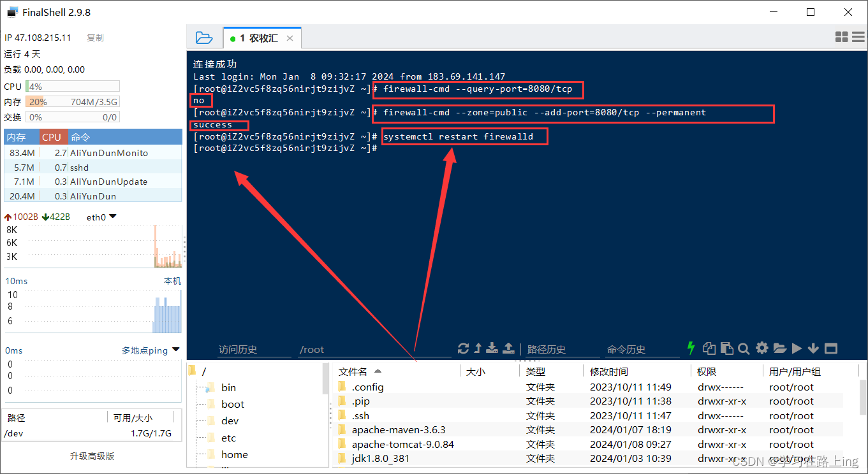Click the fullscreen window icon in toolbar

[830, 348]
